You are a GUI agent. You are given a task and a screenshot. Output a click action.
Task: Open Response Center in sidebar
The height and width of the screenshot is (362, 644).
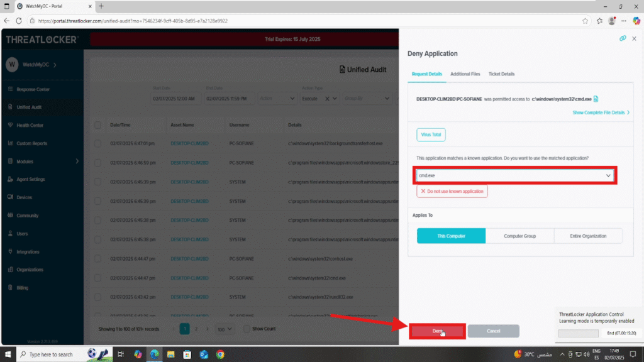tap(33, 89)
